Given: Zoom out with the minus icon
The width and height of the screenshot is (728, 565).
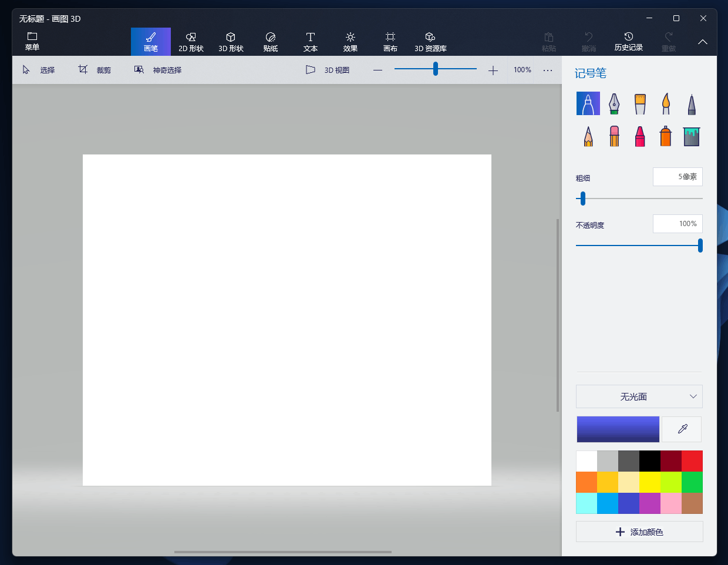Looking at the screenshot, I should 378,70.
